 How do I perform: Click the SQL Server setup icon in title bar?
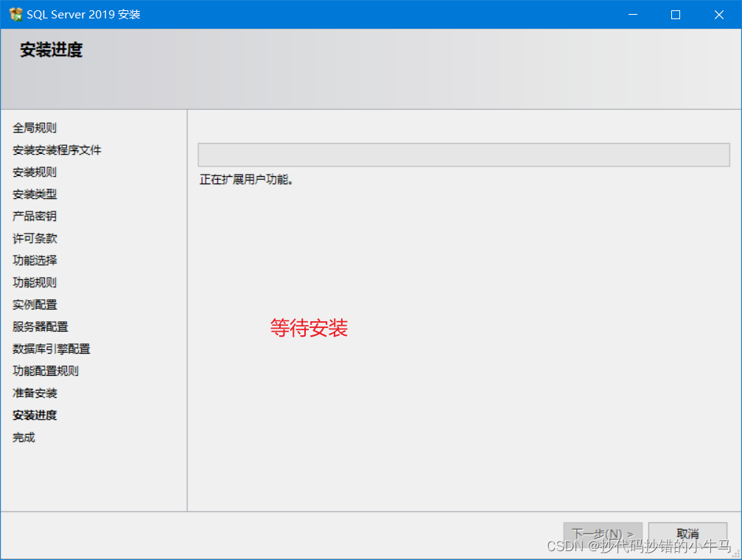[15, 14]
